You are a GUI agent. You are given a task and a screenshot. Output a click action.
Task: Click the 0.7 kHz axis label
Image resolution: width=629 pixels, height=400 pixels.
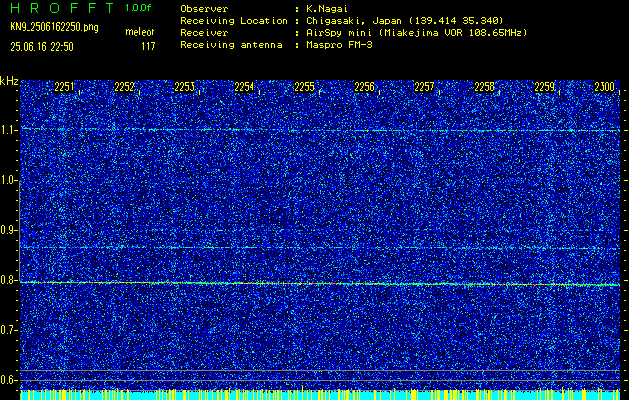coord(8,331)
